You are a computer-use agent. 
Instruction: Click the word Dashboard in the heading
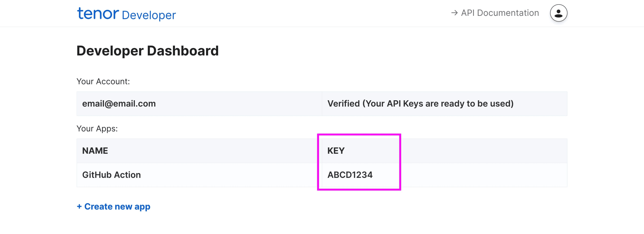(x=183, y=51)
